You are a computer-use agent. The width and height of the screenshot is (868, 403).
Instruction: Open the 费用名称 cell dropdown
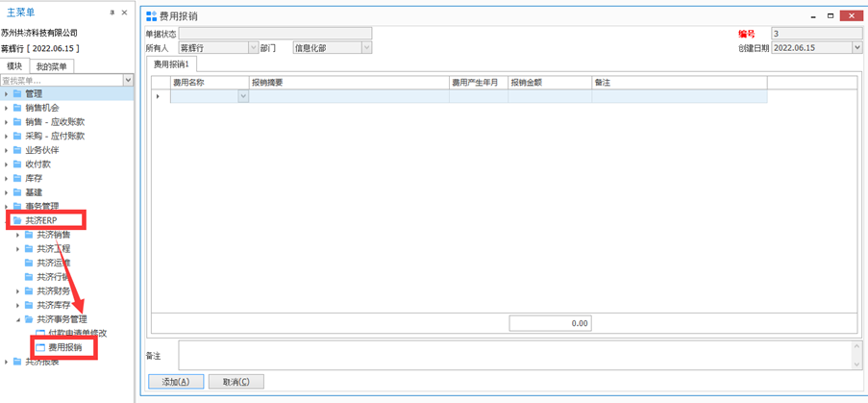(242, 96)
